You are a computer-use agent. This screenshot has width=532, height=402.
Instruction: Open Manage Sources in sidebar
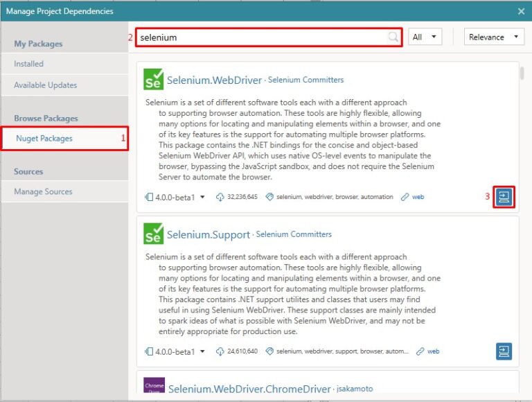64,191
